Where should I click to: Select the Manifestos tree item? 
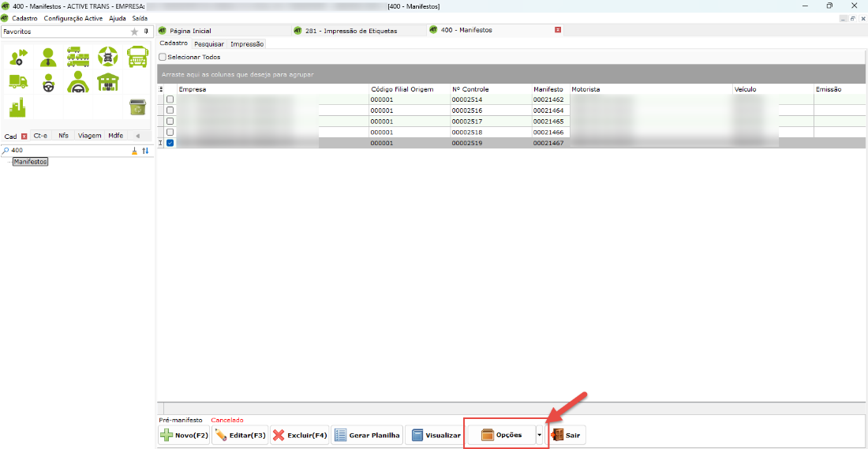[31, 162]
